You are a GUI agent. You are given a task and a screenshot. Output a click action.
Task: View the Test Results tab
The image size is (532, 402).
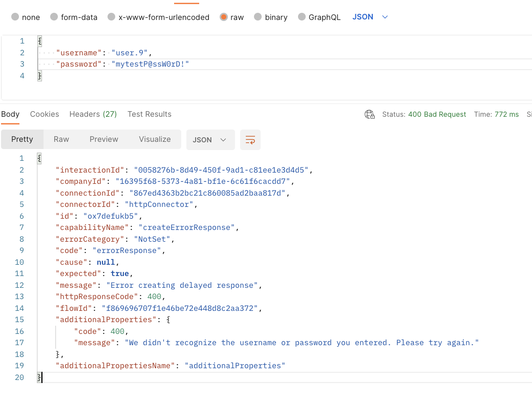(x=150, y=114)
